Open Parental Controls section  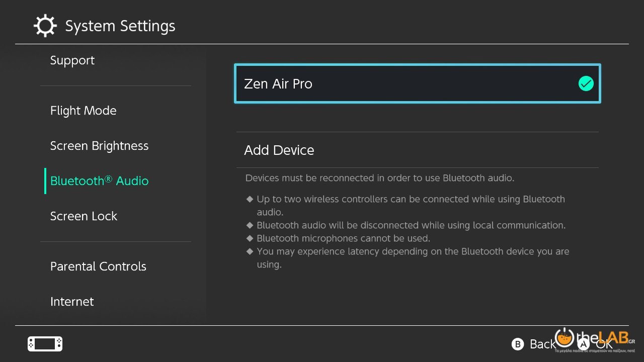[x=98, y=266]
